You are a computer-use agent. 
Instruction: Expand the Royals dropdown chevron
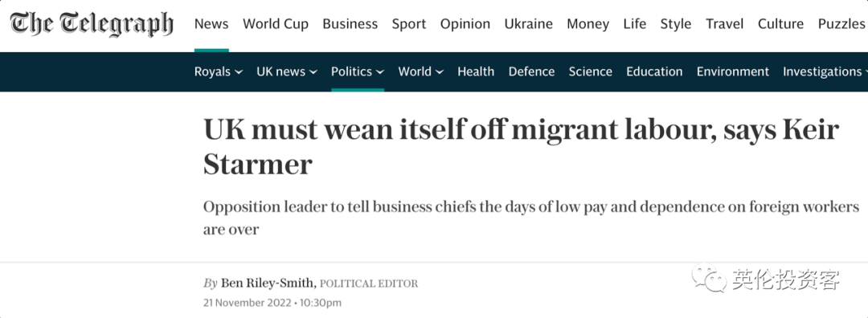pyautogui.click(x=239, y=72)
